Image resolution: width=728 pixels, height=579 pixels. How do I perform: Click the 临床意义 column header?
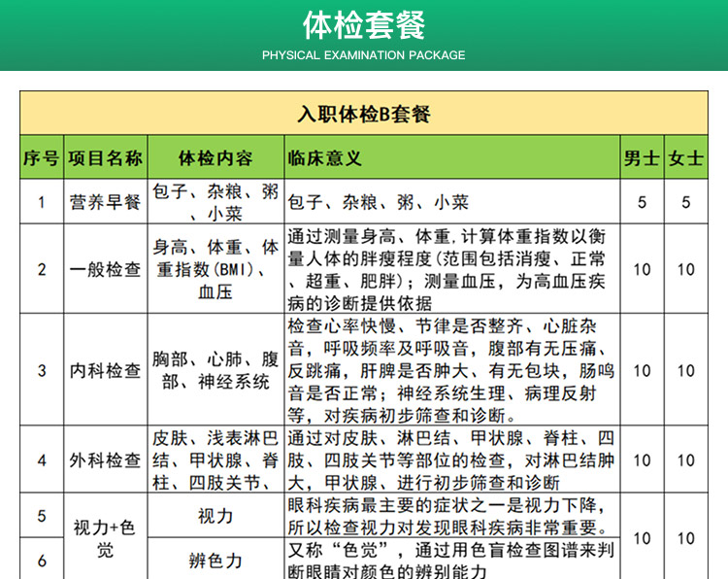pos(325,157)
